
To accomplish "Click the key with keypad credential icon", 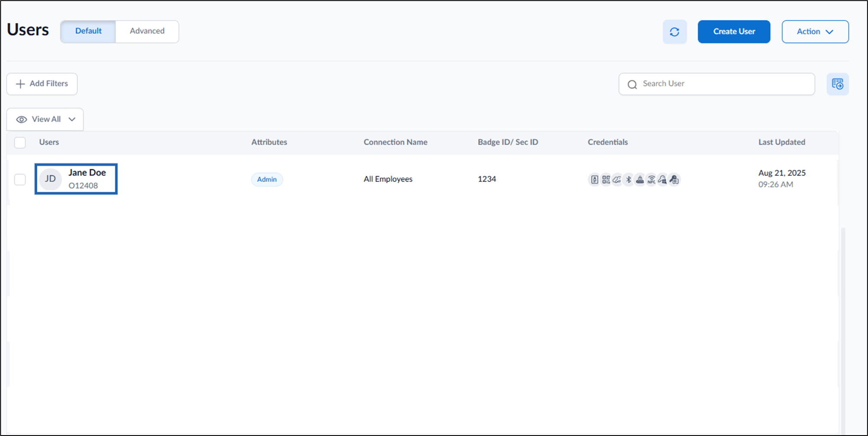I will click(x=662, y=179).
